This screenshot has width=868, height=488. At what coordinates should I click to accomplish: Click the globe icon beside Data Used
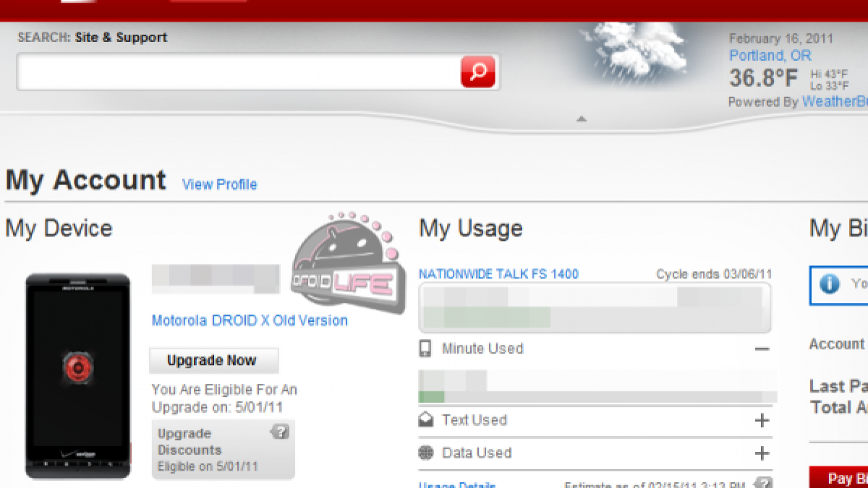pyautogui.click(x=426, y=453)
